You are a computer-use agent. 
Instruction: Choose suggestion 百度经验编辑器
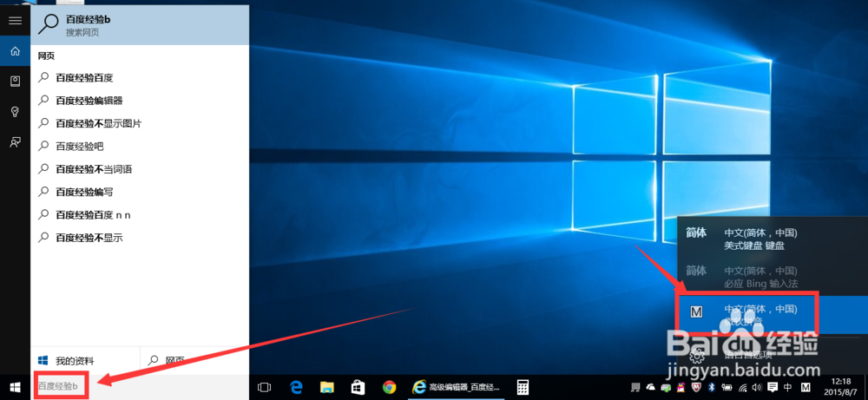coord(140,101)
